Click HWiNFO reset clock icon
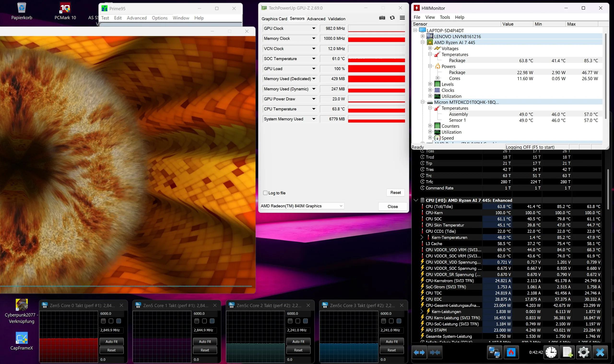Image resolution: width=614 pixels, height=364 pixels. [551, 352]
